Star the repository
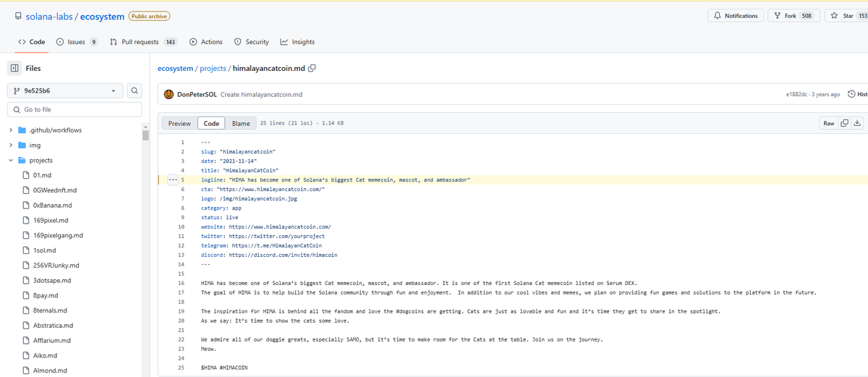 point(846,16)
